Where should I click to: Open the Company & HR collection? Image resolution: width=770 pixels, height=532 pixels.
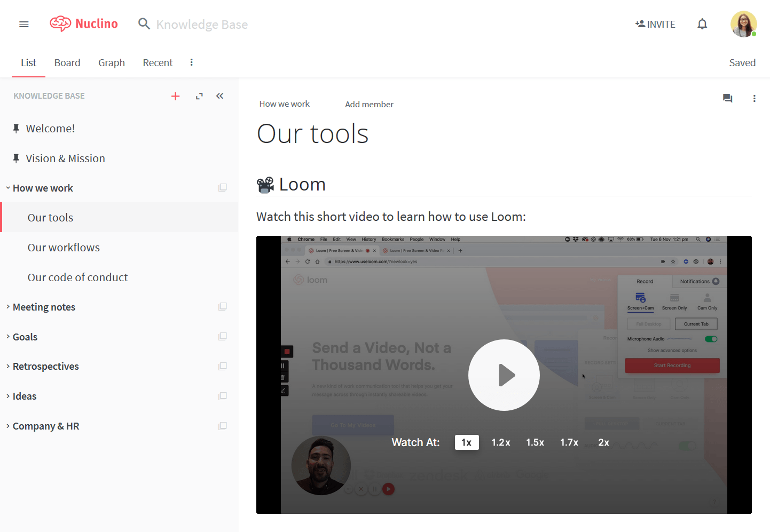point(46,426)
